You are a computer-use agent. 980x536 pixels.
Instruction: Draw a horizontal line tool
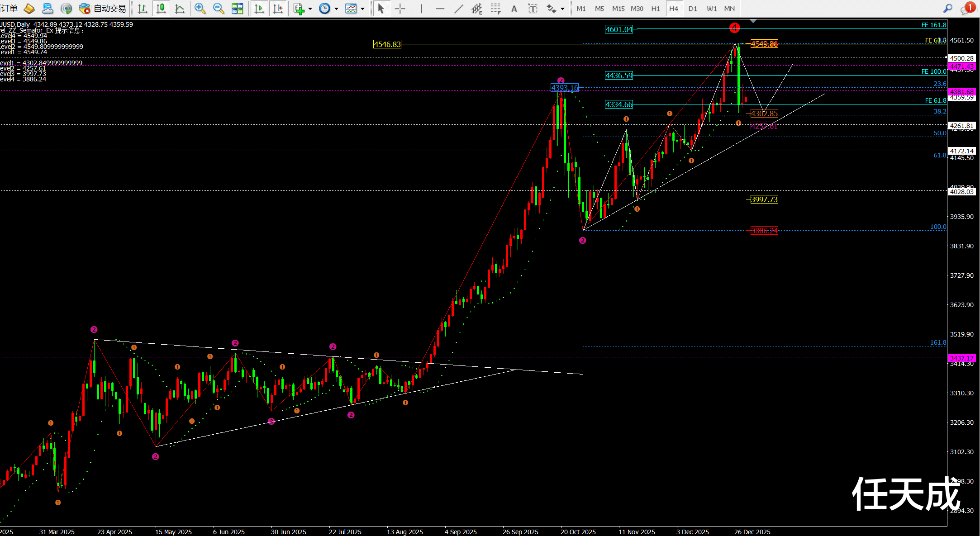click(x=440, y=9)
